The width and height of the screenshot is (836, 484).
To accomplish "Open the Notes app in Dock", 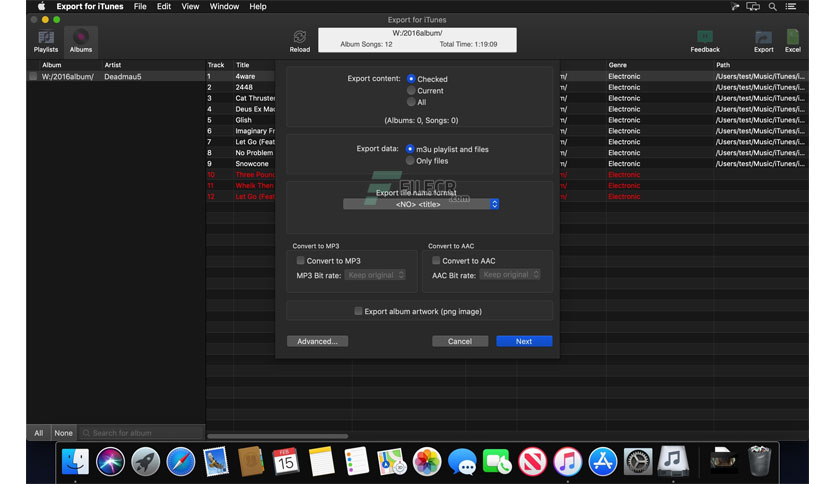I will [321, 461].
